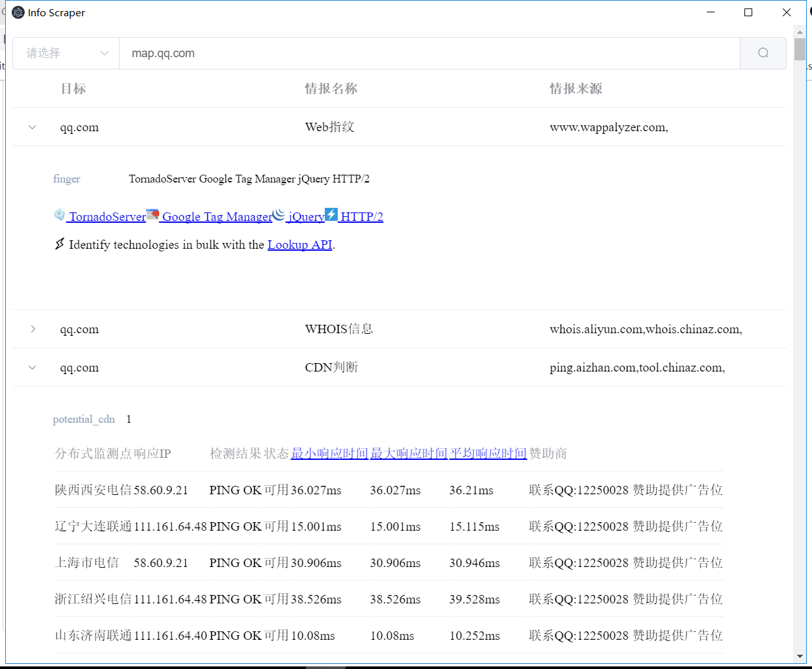This screenshot has width=812, height=669.
Task: Collapse the Web指纹 row chevron
Action: tap(32, 127)
